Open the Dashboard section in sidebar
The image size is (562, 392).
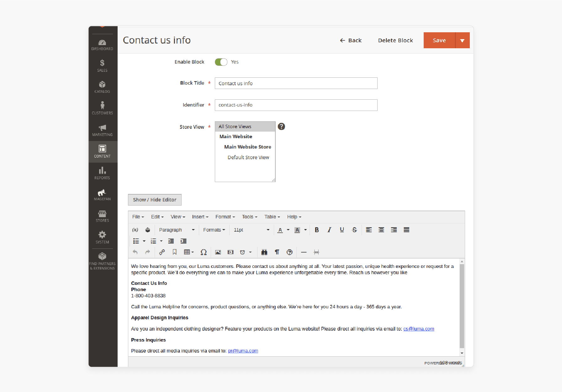(103, 45)
